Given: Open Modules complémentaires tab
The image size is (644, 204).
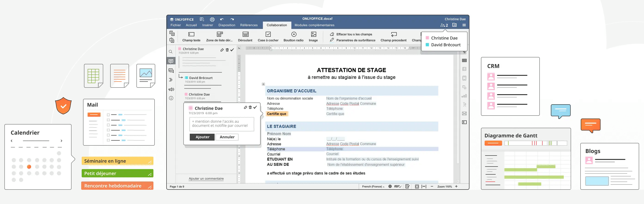Looking at the screenshot, I should [314, 25].
